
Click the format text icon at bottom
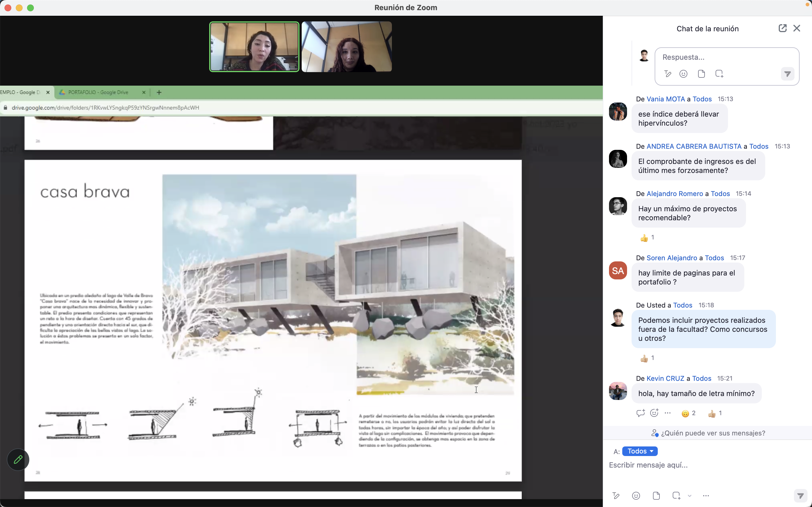616,496
